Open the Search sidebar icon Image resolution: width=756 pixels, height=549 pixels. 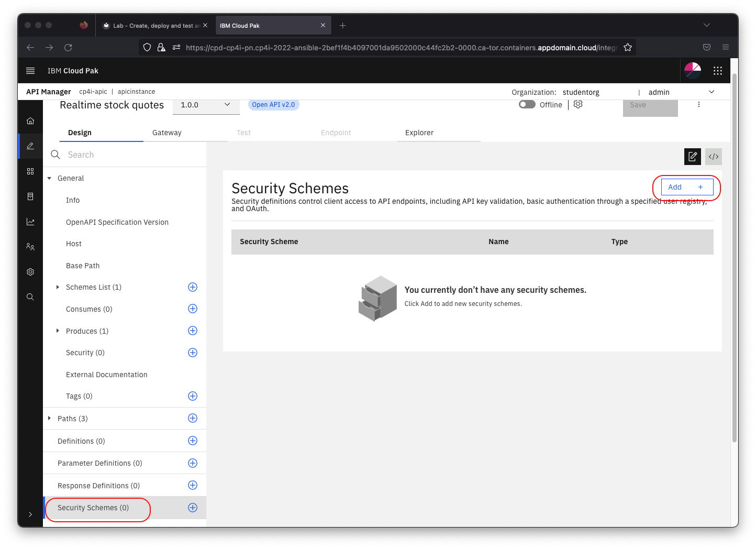pos(30,297)
